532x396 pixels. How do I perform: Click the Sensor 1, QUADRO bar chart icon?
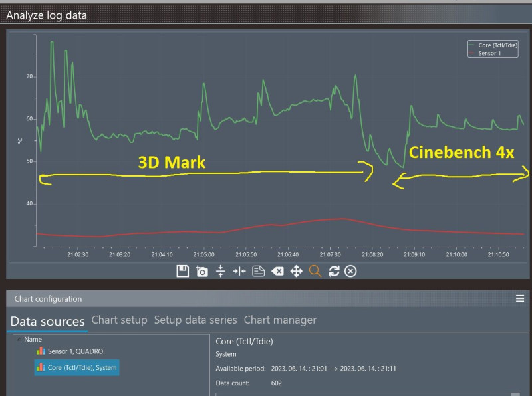coord(41,351)
